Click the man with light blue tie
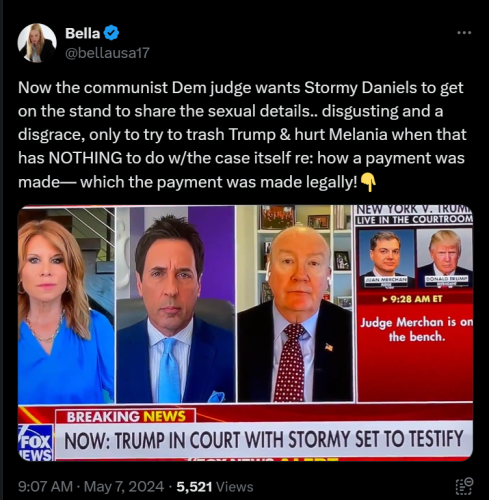The image size is (489, 500). click(x=176, y=305)
